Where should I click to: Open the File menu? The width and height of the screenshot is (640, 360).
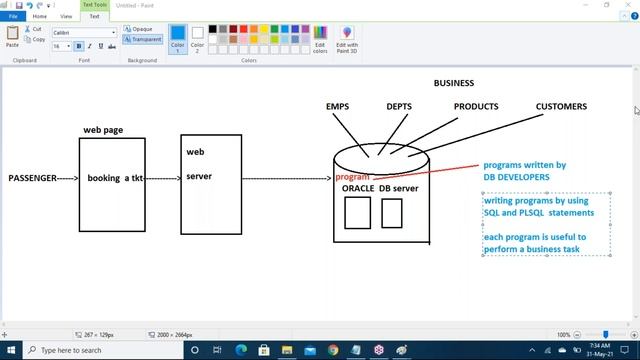(13, 16)
